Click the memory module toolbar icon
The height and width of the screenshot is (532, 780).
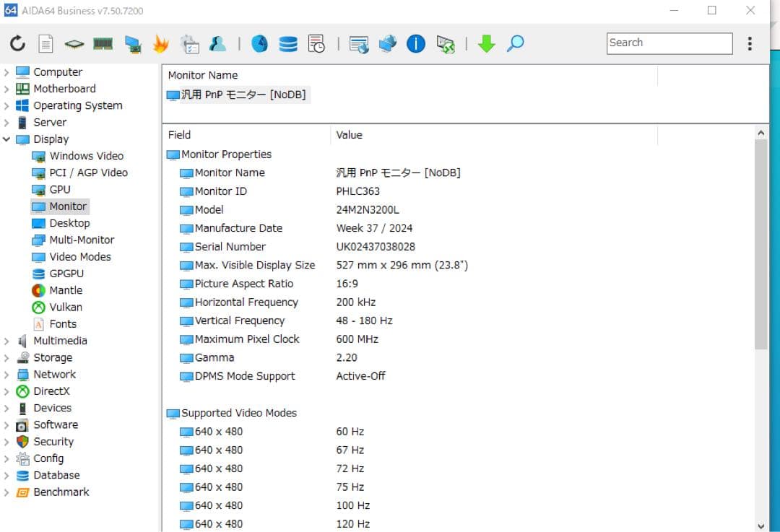pos(102,43)
